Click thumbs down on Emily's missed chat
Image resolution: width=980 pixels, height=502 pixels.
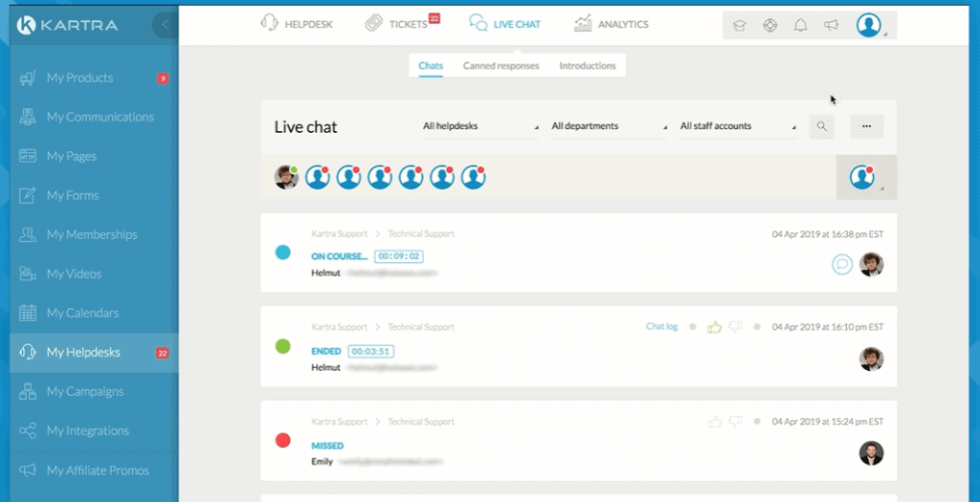pos(735,422)
